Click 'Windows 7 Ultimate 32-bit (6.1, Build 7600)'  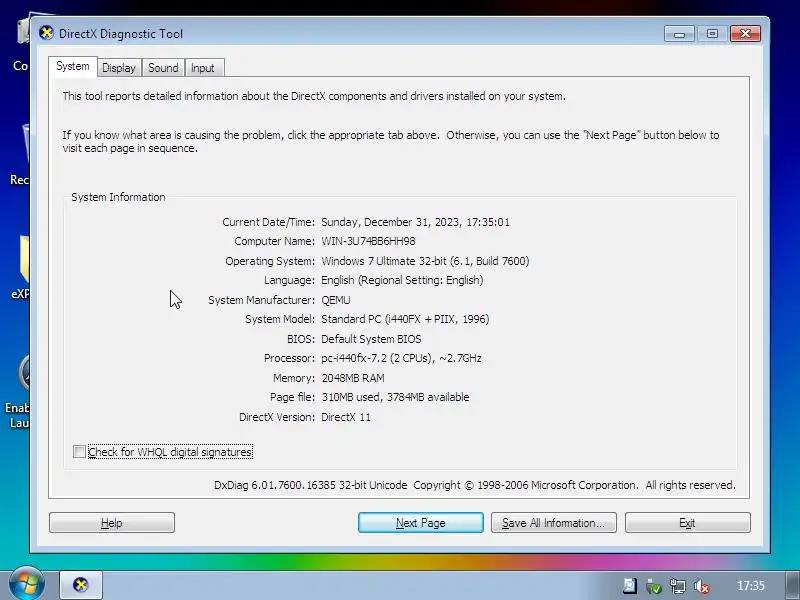425,261
